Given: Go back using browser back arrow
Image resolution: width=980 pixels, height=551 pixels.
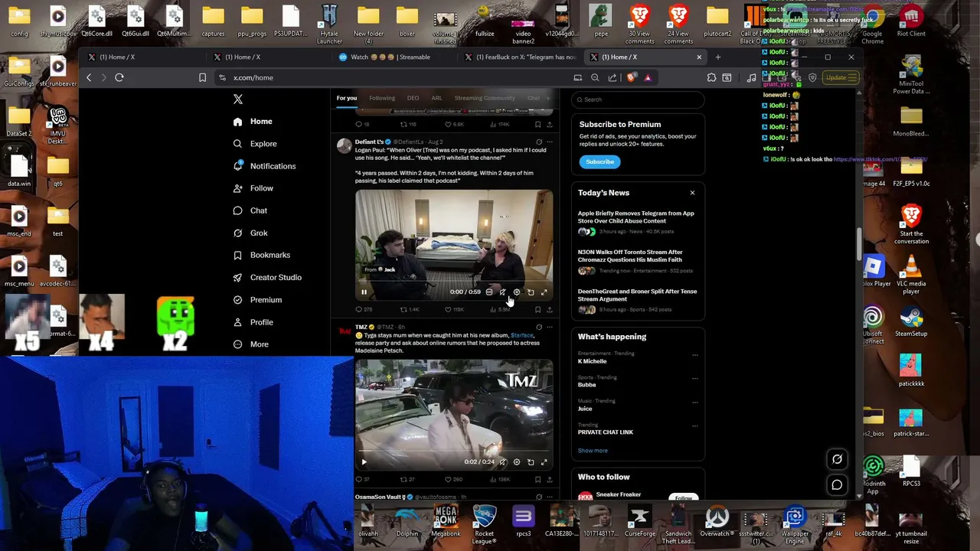Looking at the screenshot, I should tap(89, 77).
